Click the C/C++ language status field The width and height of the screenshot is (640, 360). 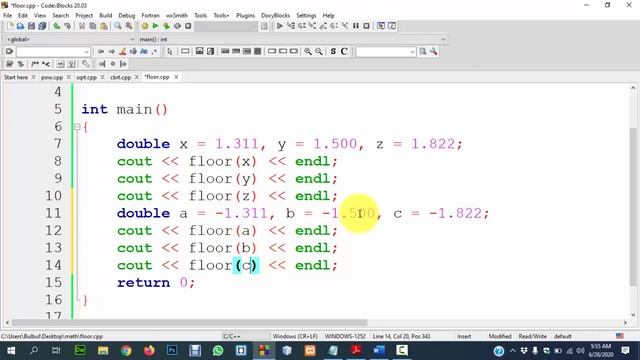pos(232,336)
